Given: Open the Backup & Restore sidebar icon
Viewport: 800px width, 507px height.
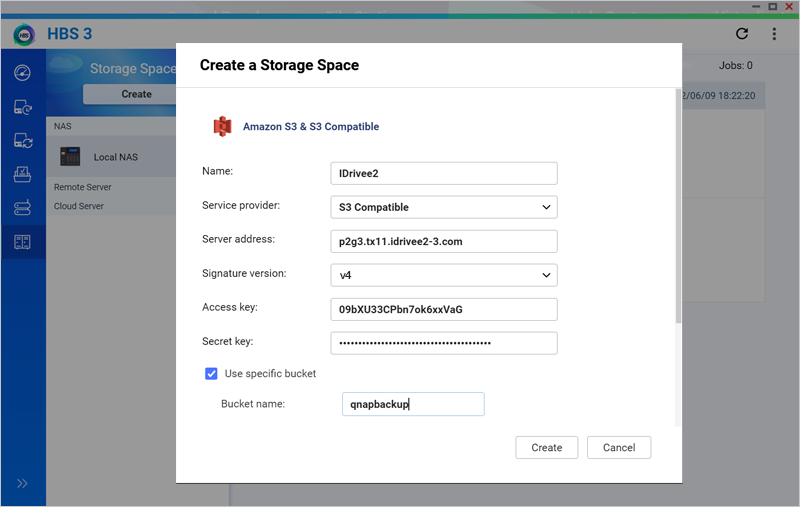Looking at the screenshot, I should point(22,107).
